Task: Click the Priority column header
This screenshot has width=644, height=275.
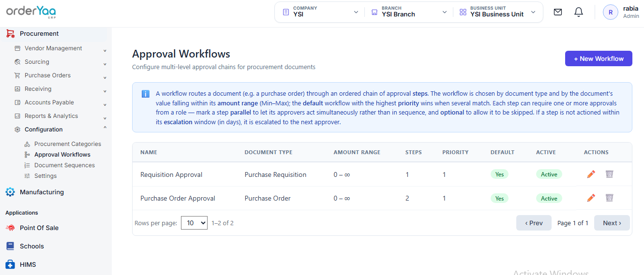Action: 455,152
